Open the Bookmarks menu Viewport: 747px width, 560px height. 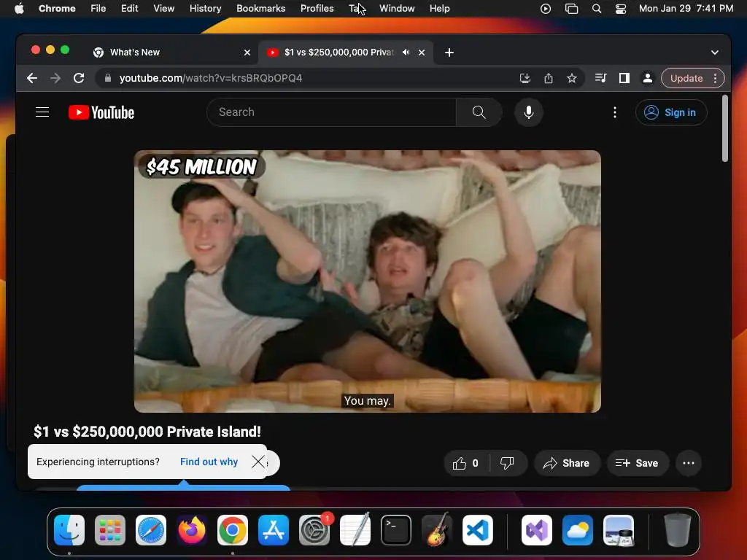click(x=260, y=9)
